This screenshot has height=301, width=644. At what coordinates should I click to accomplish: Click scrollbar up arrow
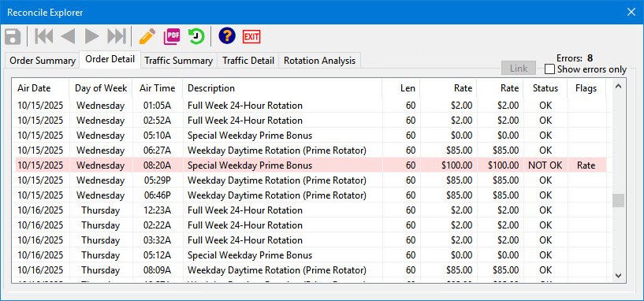(x=618, y=86)
